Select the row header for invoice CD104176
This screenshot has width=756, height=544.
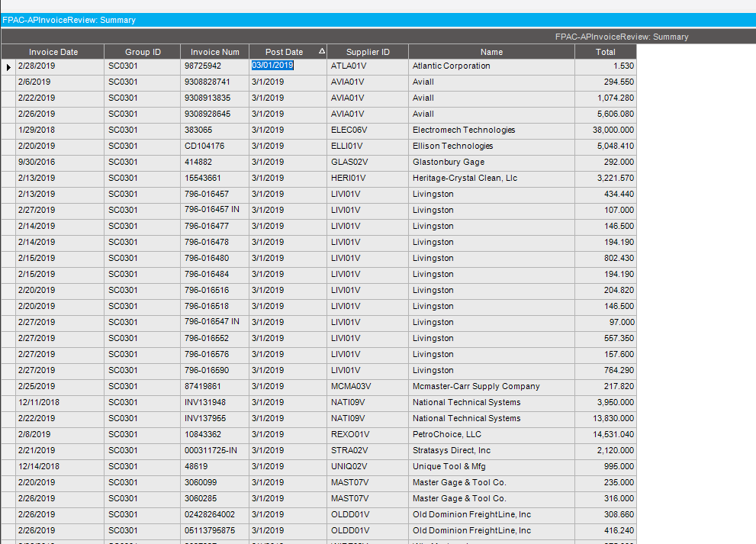tap(8, 146)
